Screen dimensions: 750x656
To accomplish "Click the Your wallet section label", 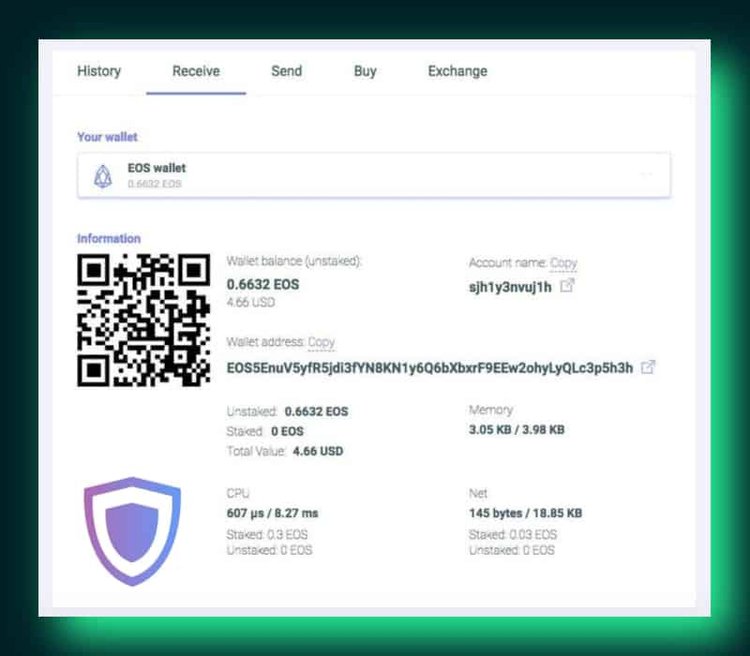I will coord(107,137).
